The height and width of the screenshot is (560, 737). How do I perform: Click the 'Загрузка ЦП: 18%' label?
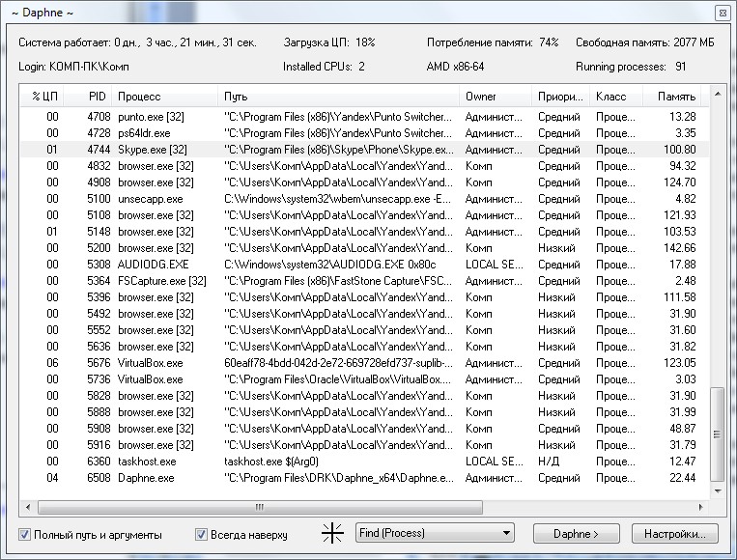click(x=329, y=42)
